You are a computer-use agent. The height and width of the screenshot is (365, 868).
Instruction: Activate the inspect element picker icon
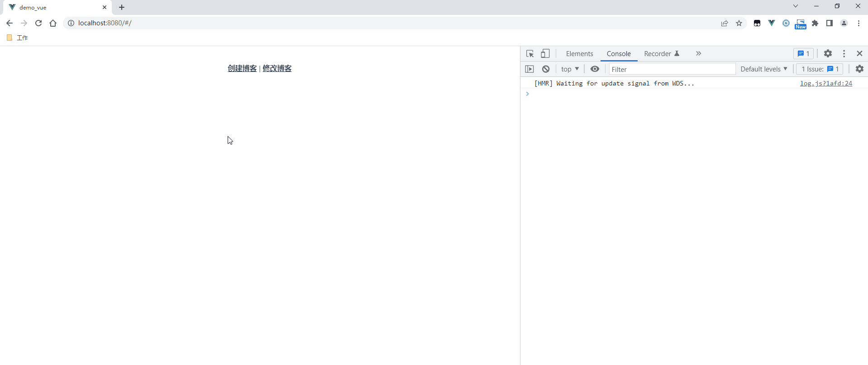(530, 54)
